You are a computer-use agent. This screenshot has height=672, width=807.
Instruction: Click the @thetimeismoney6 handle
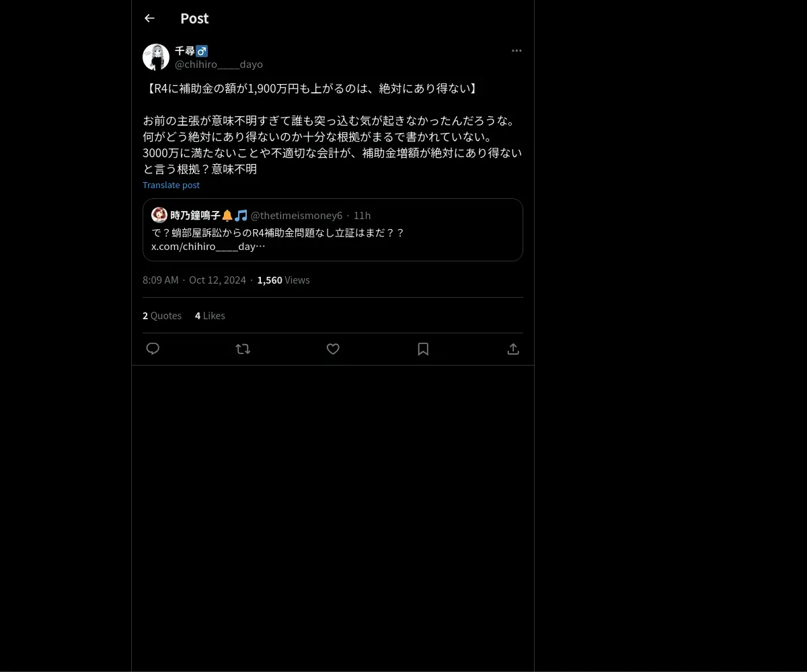(x=297, y=215)
